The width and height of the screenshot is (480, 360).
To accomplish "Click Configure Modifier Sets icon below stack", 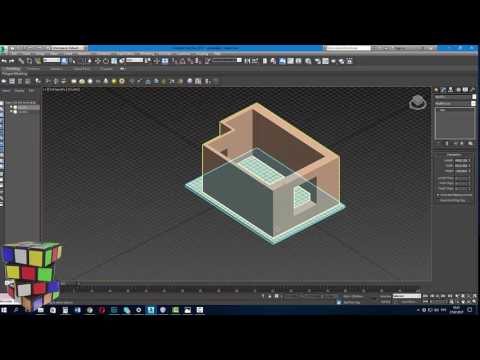I will 470,143.
